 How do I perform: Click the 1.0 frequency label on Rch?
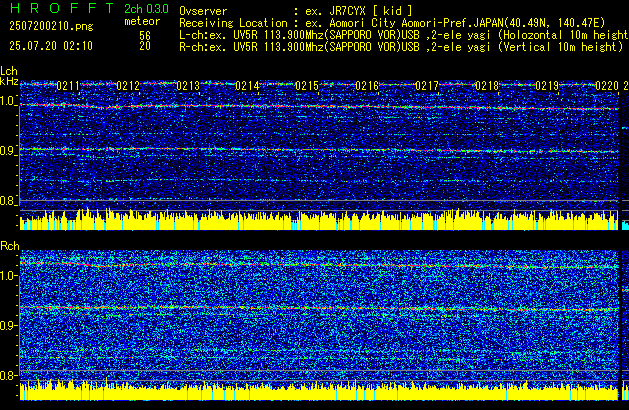(x=8, y=276)
